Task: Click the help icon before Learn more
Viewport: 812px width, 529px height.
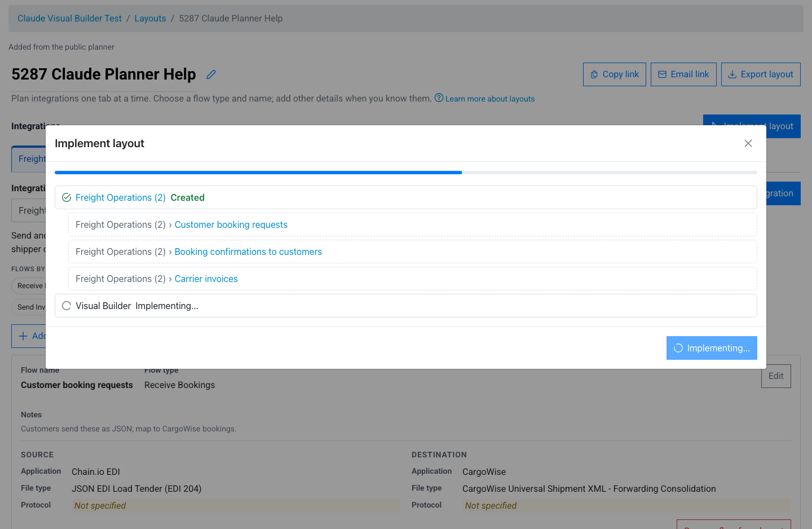Action: (x=439, y=98)
